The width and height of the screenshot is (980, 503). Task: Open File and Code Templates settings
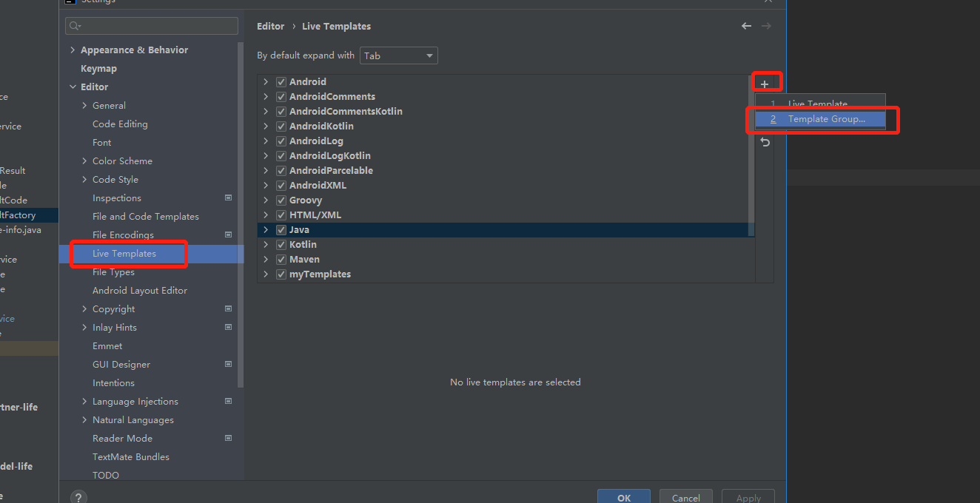pos(146,216)
